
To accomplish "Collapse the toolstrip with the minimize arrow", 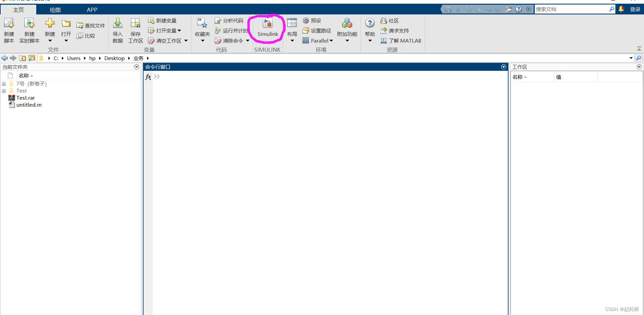I will pos(639,49).
